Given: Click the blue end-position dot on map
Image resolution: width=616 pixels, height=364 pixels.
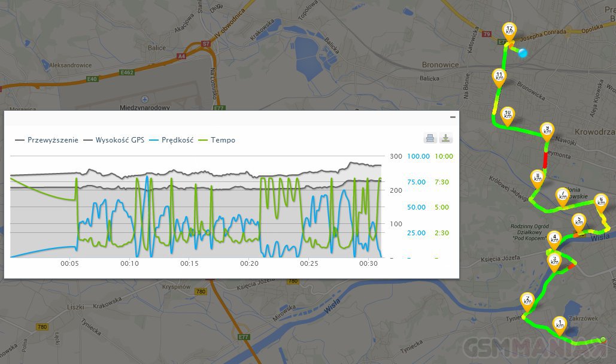Looking at the screenshot, I should [523, 53].
